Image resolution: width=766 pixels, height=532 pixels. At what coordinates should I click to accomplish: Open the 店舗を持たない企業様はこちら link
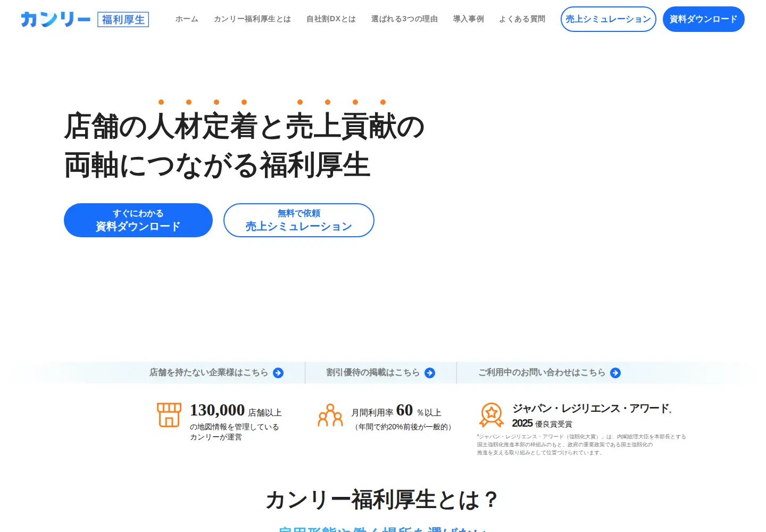[216, 372]
